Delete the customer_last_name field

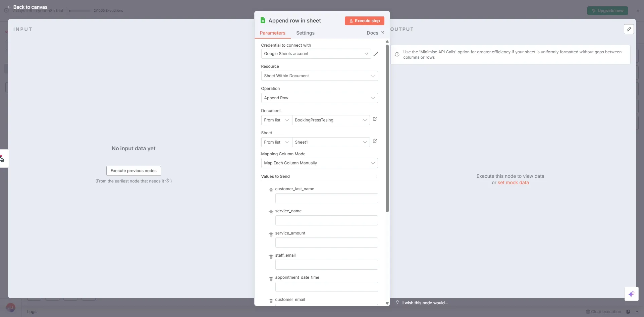click(x=271, y=190)
